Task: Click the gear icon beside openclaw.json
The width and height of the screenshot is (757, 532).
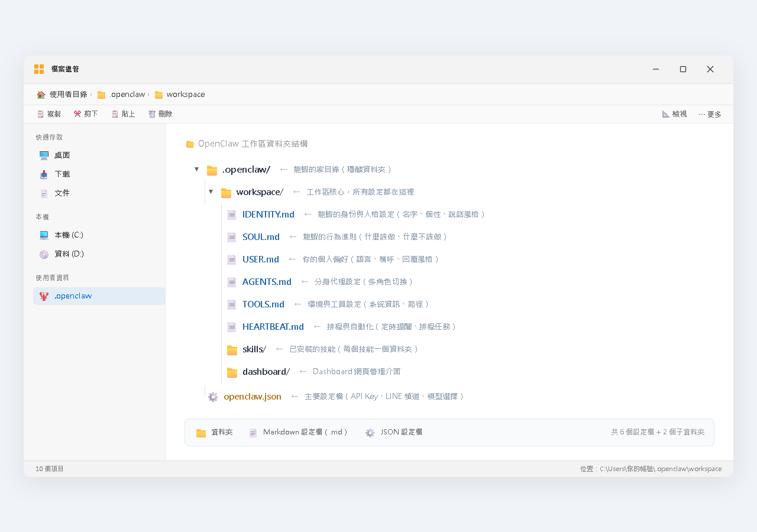Action: (212, 397)
